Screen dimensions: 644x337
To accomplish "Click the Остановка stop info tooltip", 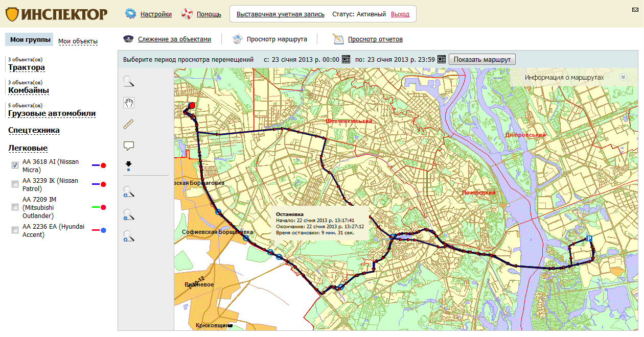I will 320,223.
